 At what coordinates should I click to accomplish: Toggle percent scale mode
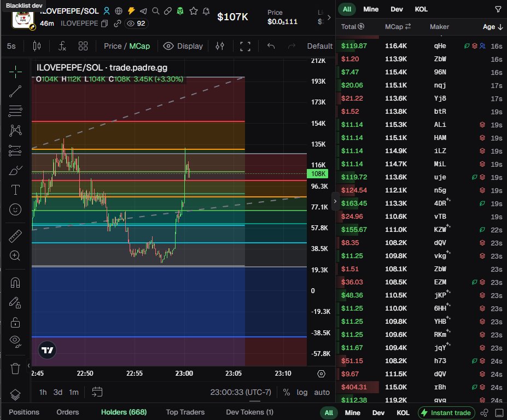tap(286, 392)
